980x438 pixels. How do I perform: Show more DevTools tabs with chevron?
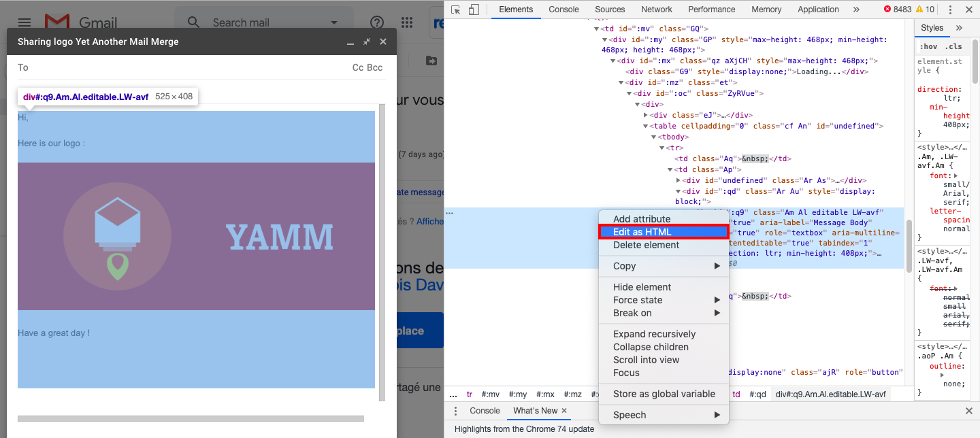(x=856, y=10)
